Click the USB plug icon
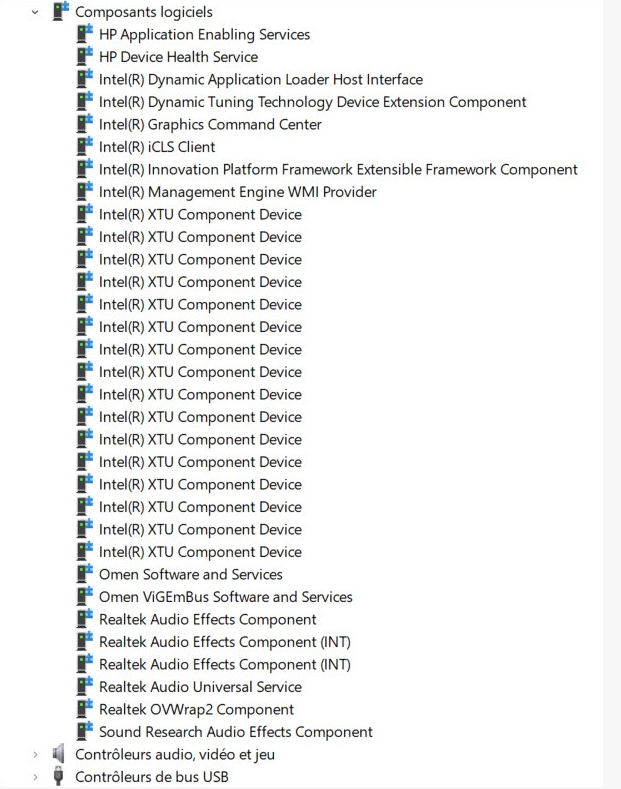 tap(58, 776)
